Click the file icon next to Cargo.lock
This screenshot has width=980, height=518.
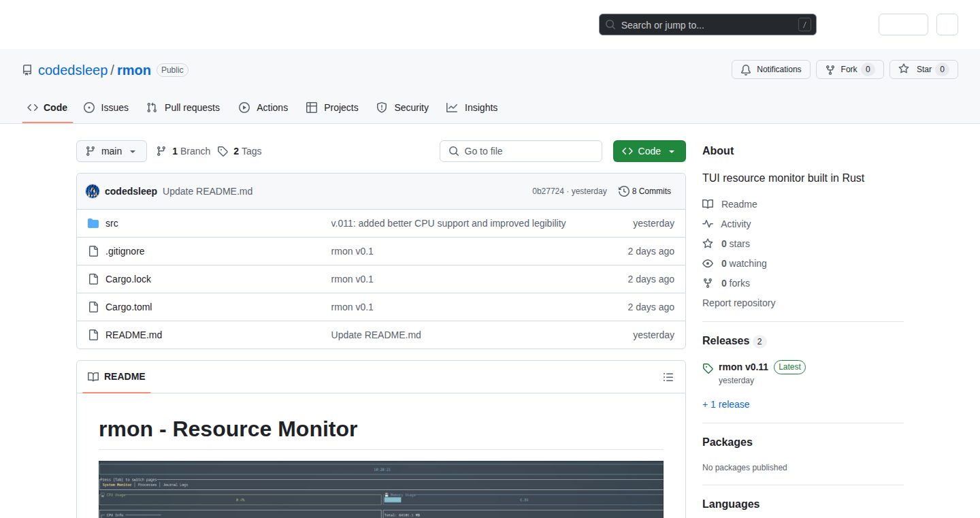(93, 279)
